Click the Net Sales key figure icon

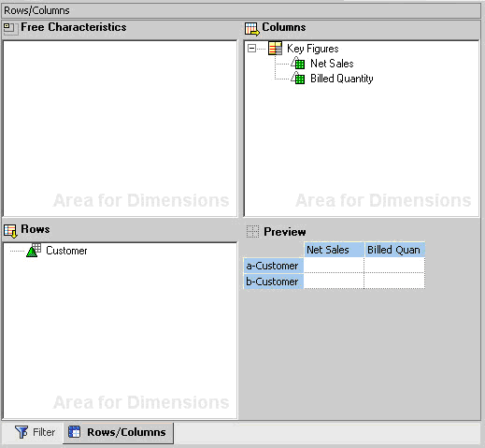(298, 64)
